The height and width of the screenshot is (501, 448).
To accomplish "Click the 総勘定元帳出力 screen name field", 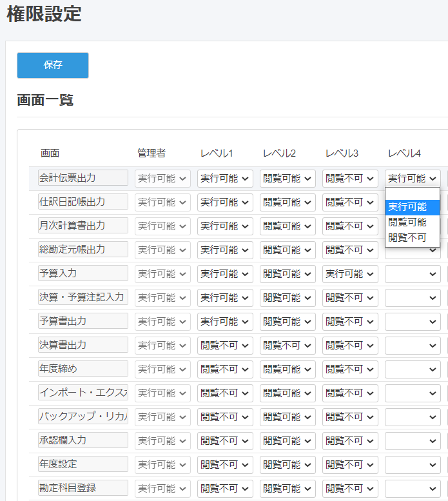I will [83, 250].
